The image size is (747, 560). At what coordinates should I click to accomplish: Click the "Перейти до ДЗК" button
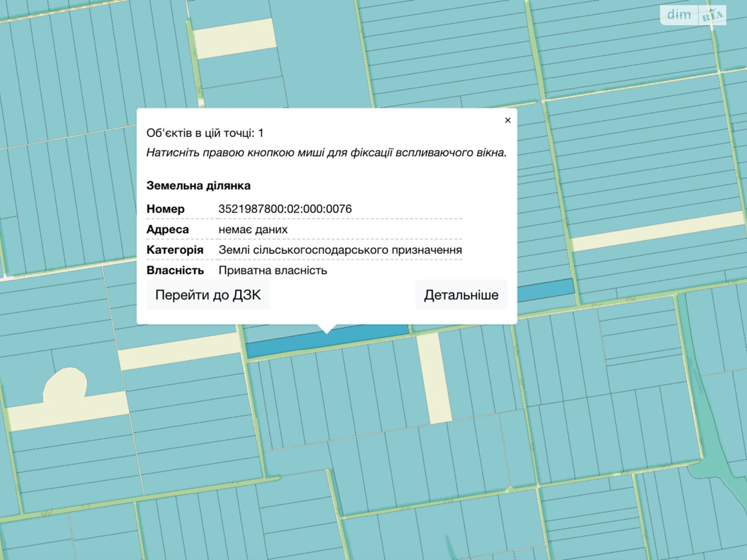point(208,295)
